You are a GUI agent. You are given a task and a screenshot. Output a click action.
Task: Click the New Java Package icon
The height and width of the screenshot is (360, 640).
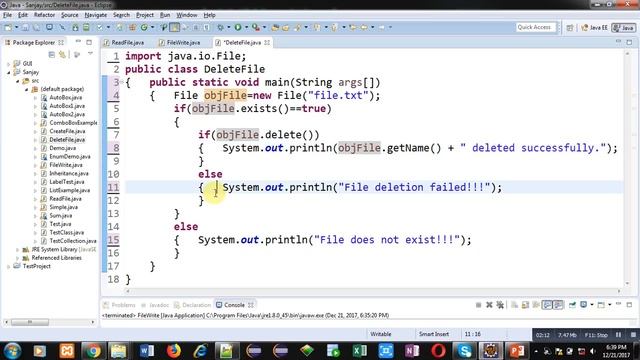click(132, 27)
